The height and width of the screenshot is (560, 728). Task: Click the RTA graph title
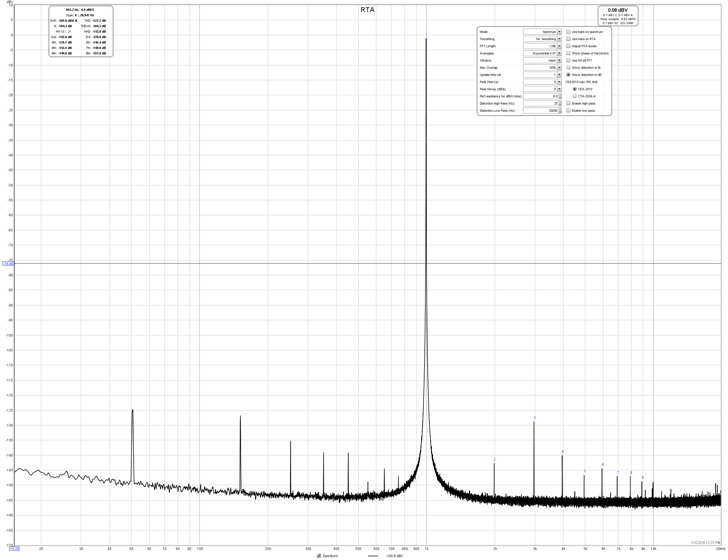click(367, 10)
